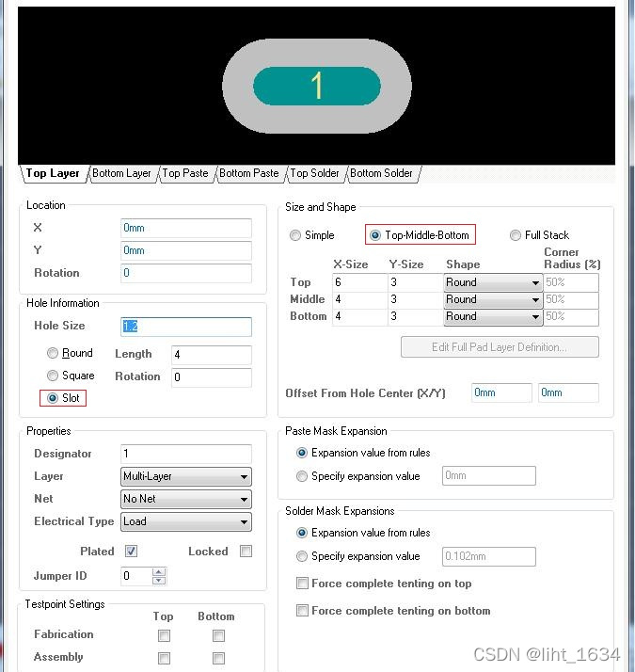
Task: Edit the hole center X offset field
Action: (x=501, y=393)
